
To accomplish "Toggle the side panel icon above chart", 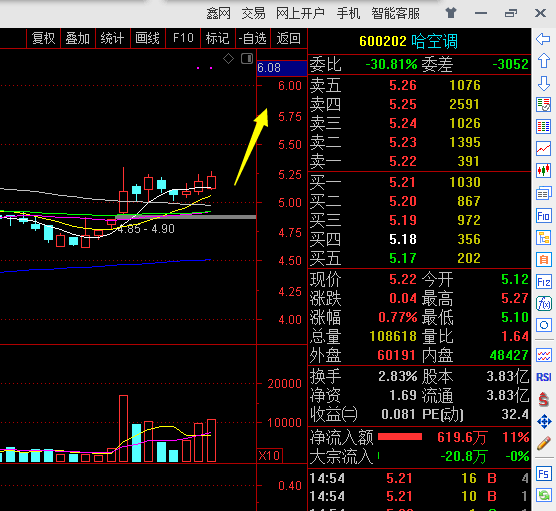I will click(247, 59).
